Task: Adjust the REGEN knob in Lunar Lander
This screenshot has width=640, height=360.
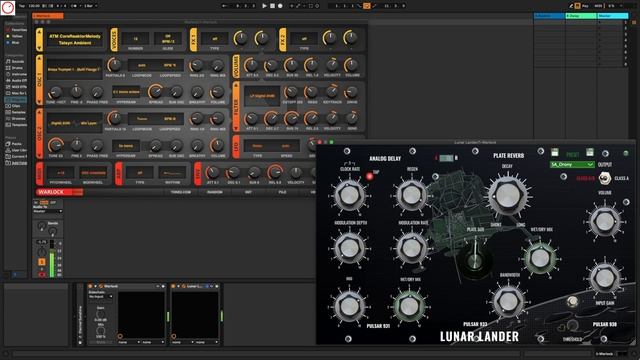Action: [x=411, y=195]
